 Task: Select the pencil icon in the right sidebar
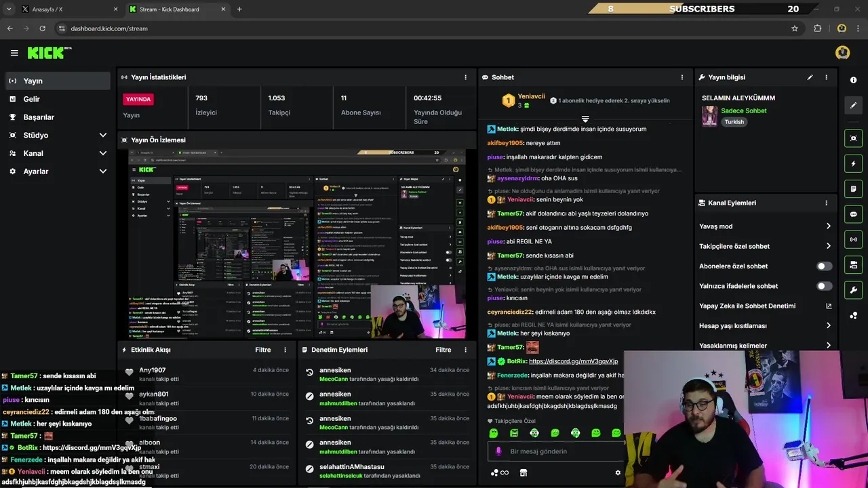tap(853, 105)
